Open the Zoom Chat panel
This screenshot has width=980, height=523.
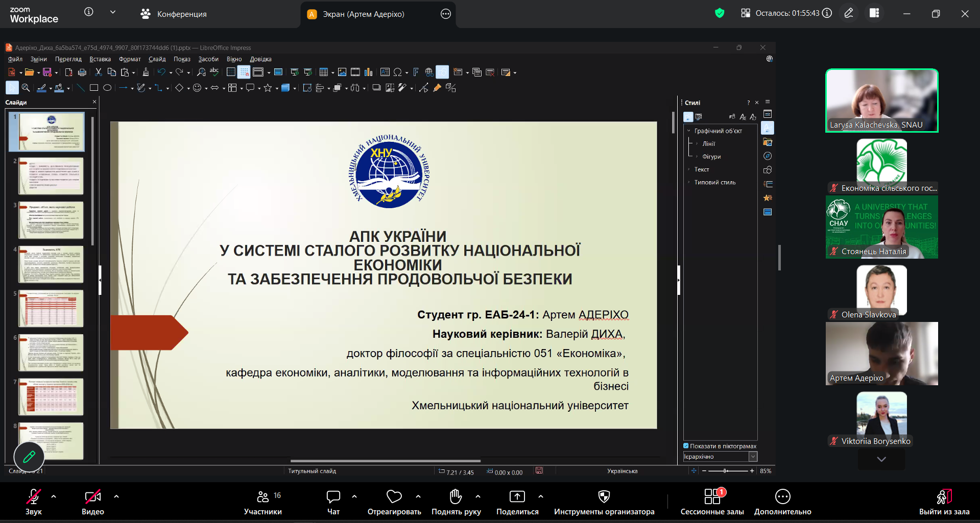[333, 502]
